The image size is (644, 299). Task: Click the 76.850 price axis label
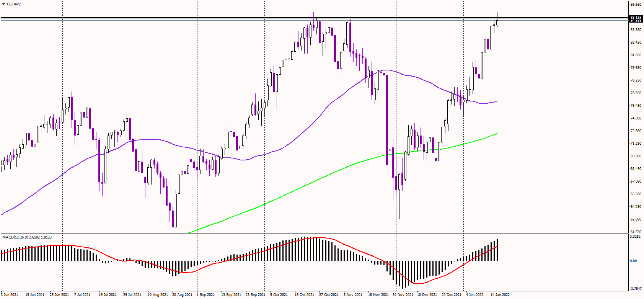(636, 93)
